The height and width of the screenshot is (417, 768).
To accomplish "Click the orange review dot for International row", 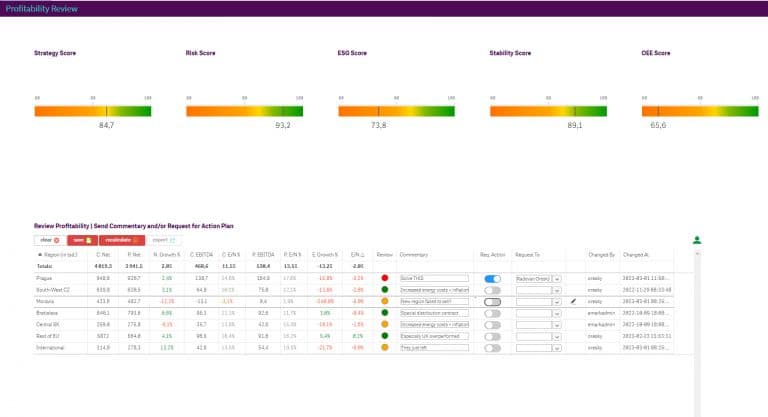I will coord(385,349).
